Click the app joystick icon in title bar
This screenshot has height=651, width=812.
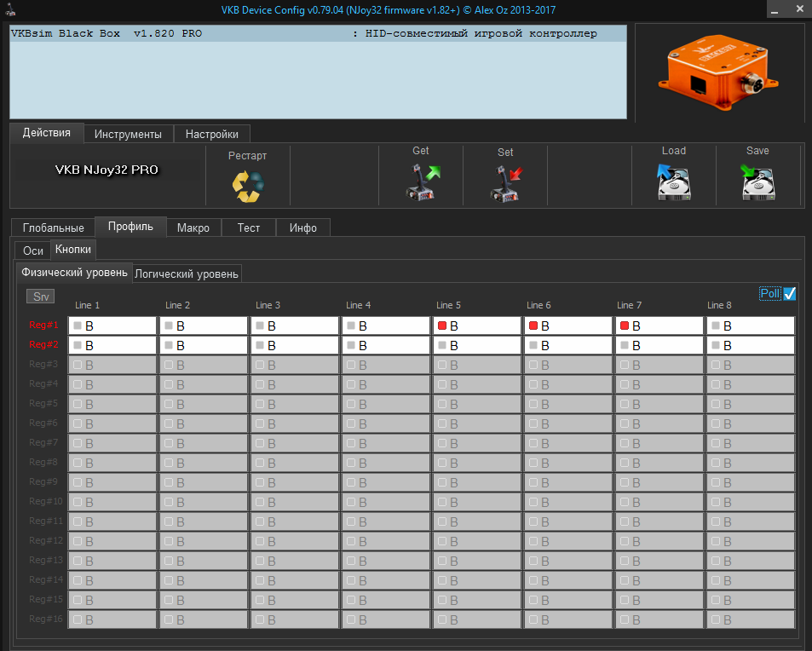tap(10, 9)
